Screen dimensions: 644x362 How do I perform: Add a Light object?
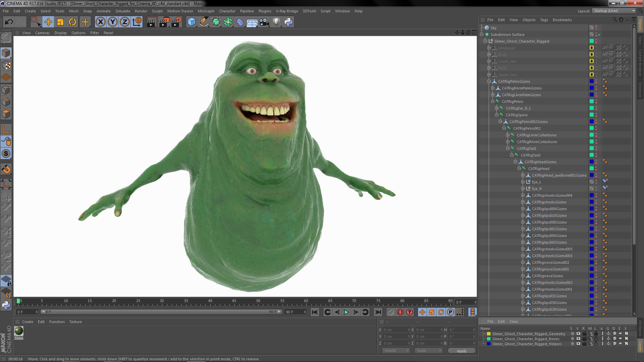pyautogui.click(x=276, y=22)
